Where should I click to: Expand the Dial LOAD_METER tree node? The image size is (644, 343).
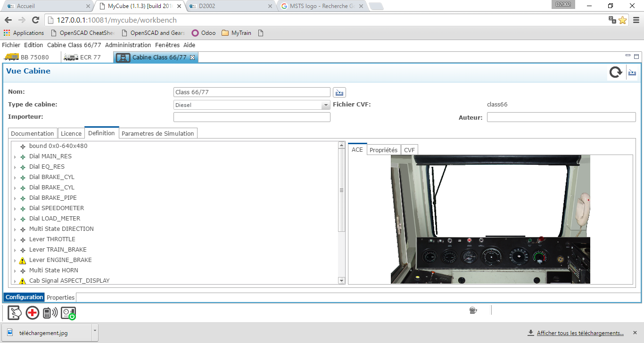15,219
